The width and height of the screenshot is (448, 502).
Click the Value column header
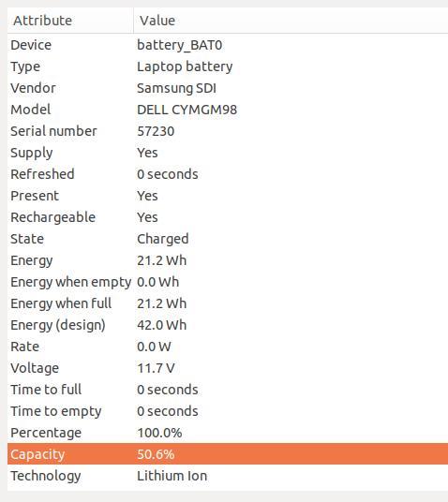click(291, 21)
